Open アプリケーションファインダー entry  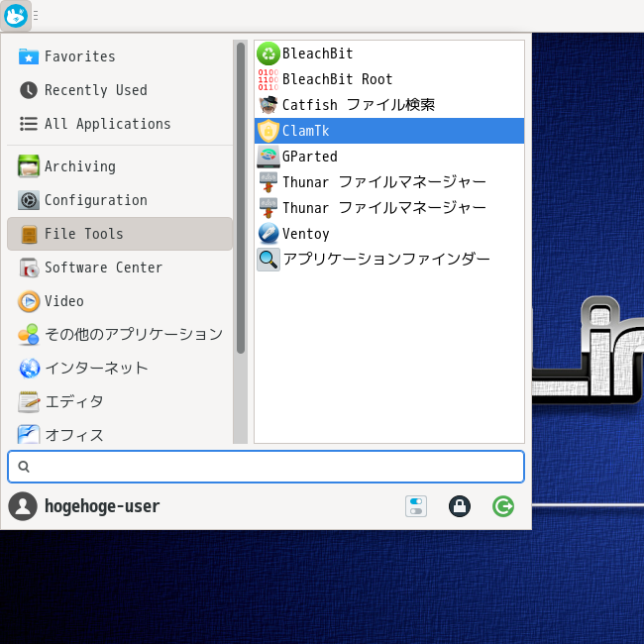[389, 260]
